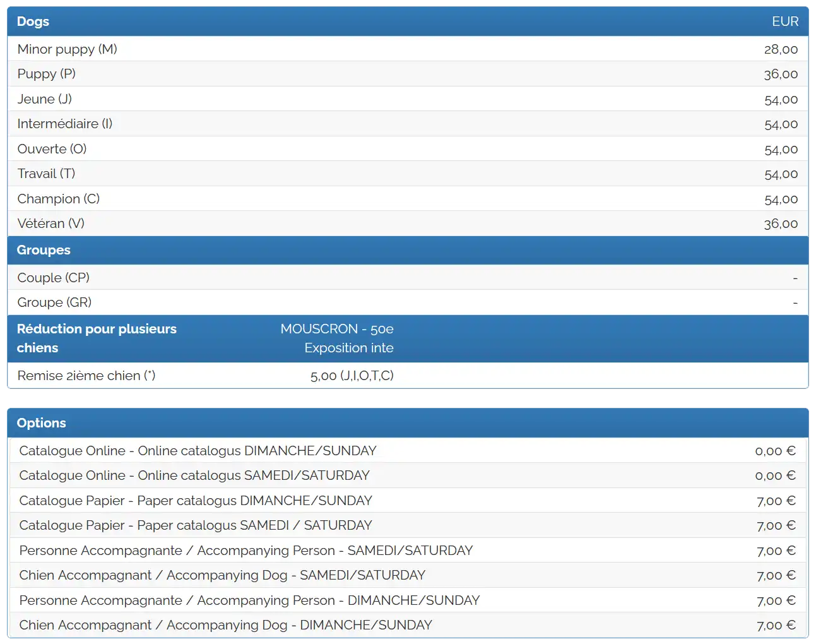Click 7,00 € for Accompanying Person SAMEDI
The image size is (816, 644).
click(776, 551)
